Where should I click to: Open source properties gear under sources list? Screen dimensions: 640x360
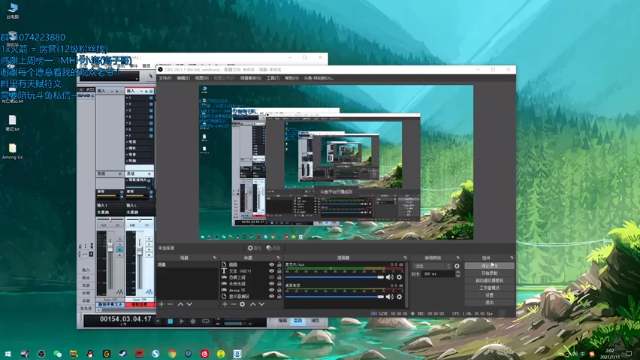click(x=242, y=304)
